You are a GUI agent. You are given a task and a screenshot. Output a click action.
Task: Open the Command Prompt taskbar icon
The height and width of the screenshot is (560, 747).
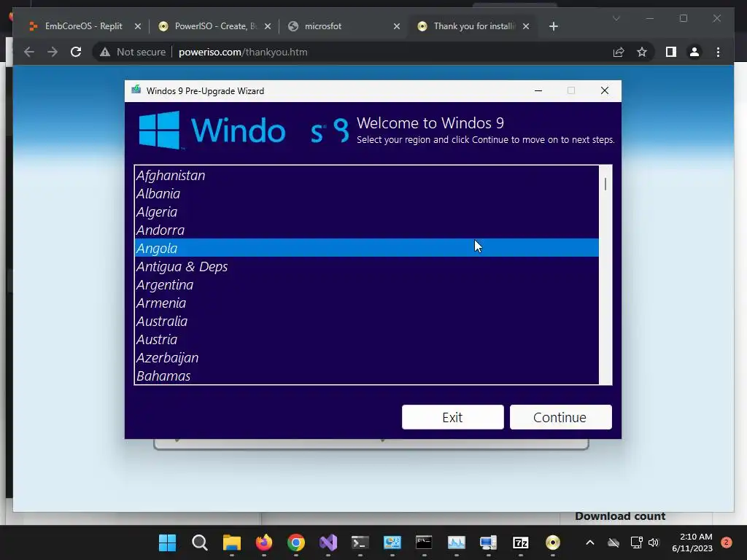point(424,542)
